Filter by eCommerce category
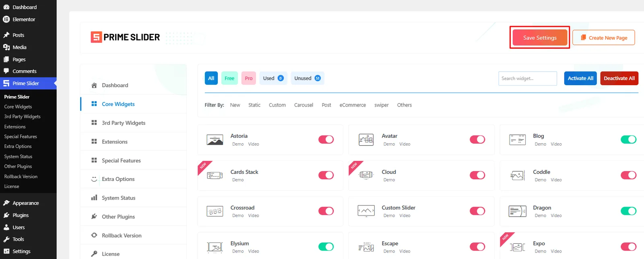The height and width of the screenshot is (259, 644). 353,105
